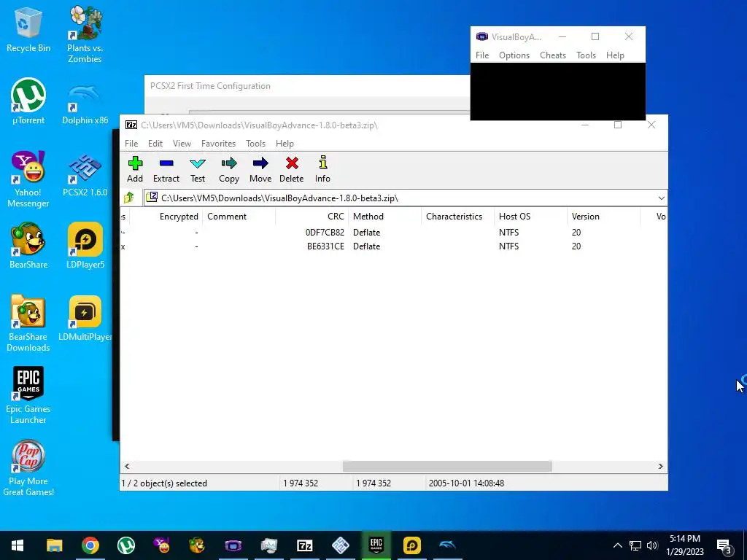Switch to Epic Games taskbar button
This screenshot has width=747, height=560.
coord(376,545)
